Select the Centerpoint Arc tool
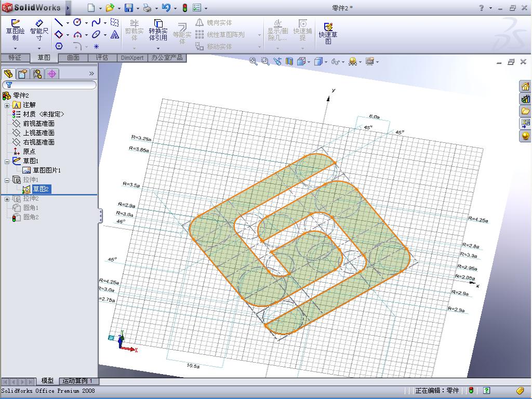Screen dimensions: 532x399 pyautogui.click(x=77, y=35)
